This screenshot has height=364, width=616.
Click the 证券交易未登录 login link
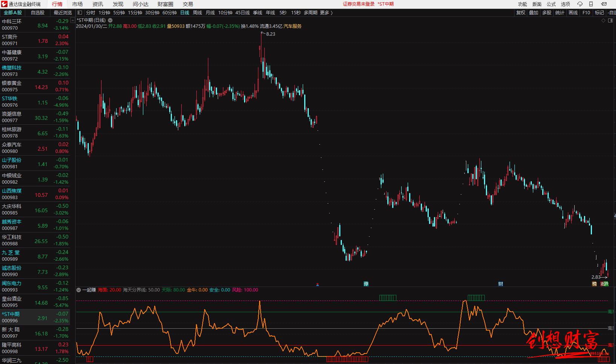click(x=359, y=4)
